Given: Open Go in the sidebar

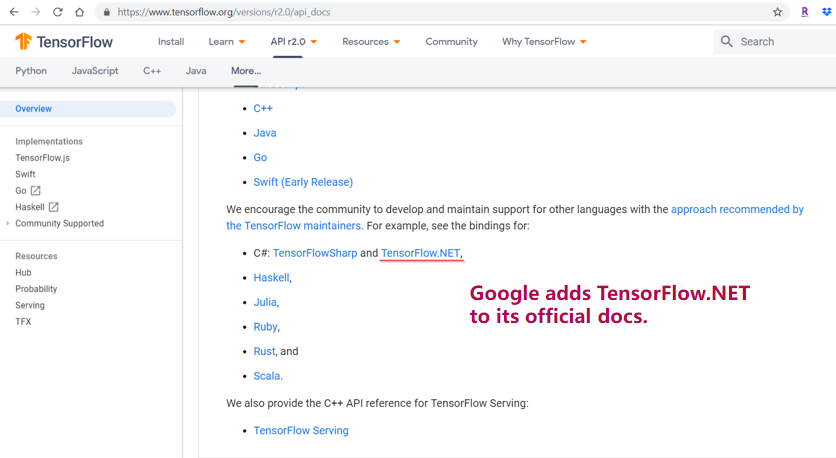Looking at the screenshot, I should [x=20, y=190].
